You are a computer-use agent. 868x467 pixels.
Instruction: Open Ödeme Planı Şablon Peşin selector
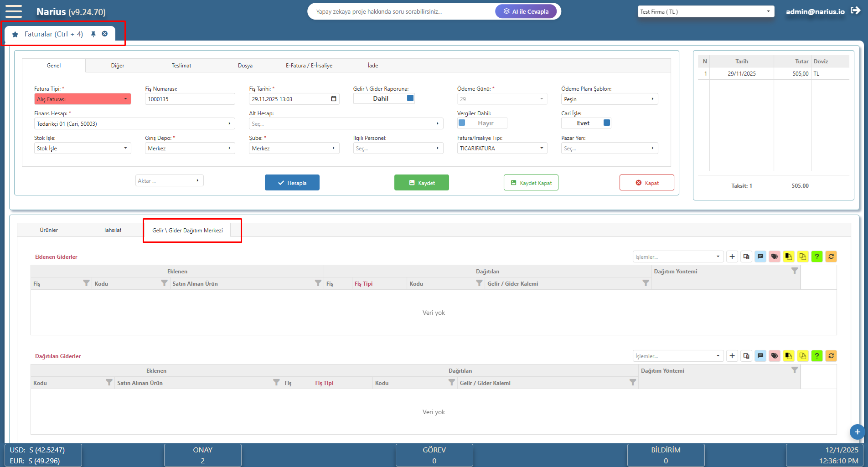tap(610, 99)
